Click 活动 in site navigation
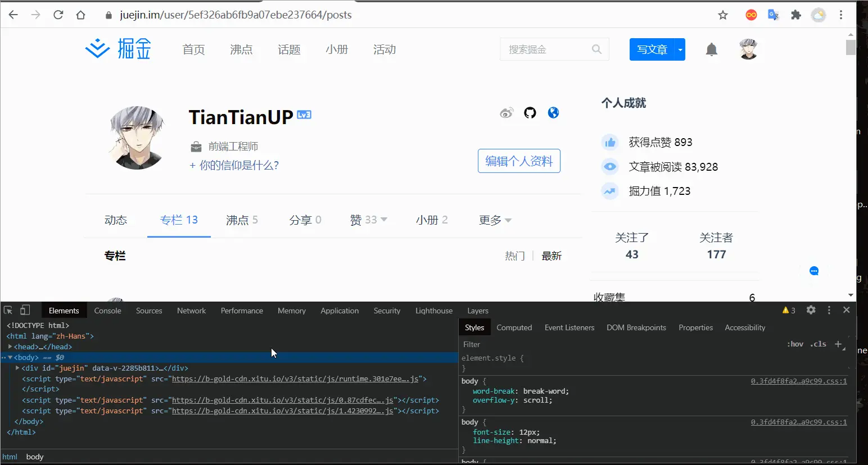Image resolution: width=868 pixels, height=465 pixels. point(385,49)
